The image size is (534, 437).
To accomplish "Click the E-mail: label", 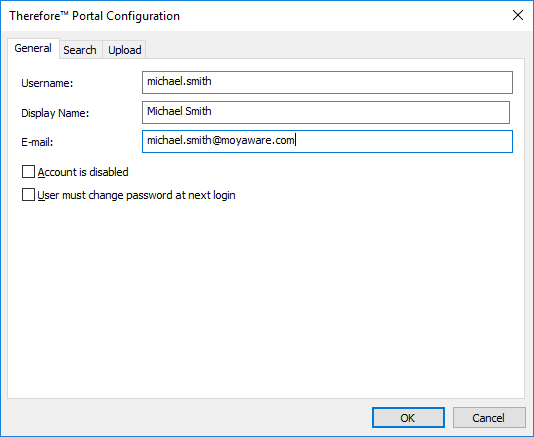I will coord(37,142).
